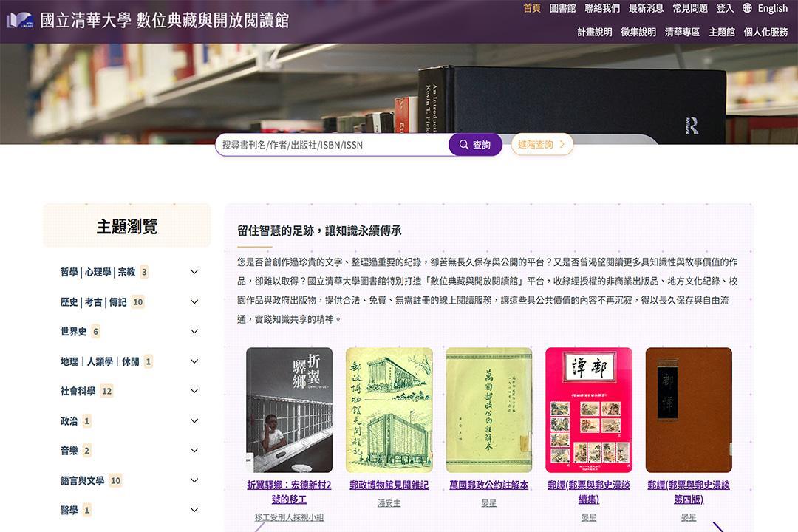Open 郵政博物館見聞雜記 book cover
The width and height of the screenshot is (798, 532).
pyautogui.click(x=389, y=409)
